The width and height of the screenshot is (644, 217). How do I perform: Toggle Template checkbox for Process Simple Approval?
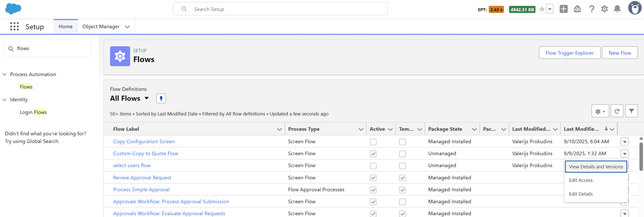(402, 190)
